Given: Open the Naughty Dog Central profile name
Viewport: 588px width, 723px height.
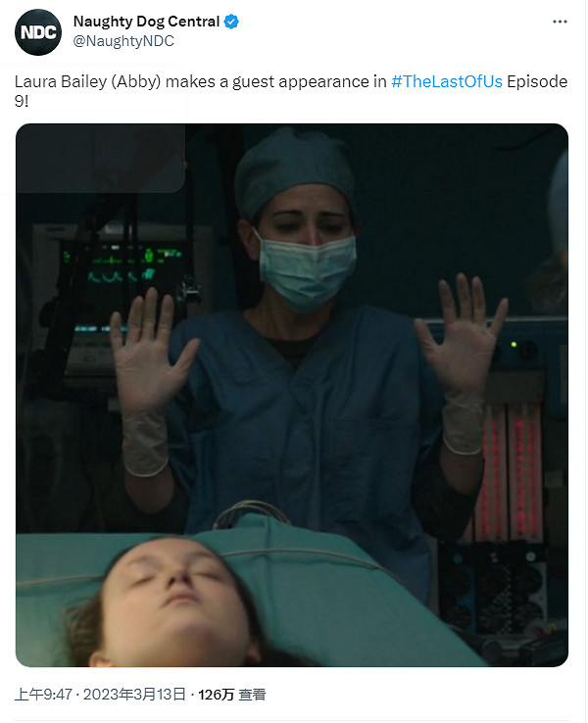Looking at the screenshot, I should (x=146, y=22).
